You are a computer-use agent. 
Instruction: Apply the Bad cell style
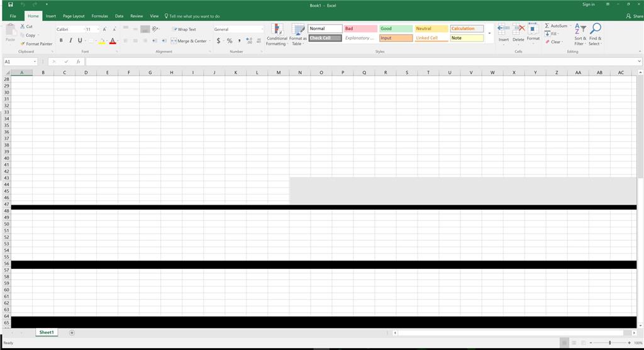(x=360, y=28)
